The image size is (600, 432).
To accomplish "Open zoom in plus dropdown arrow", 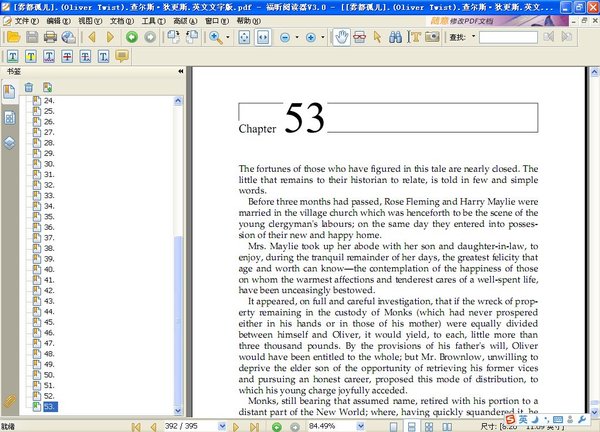I will [x=323, y=37].
